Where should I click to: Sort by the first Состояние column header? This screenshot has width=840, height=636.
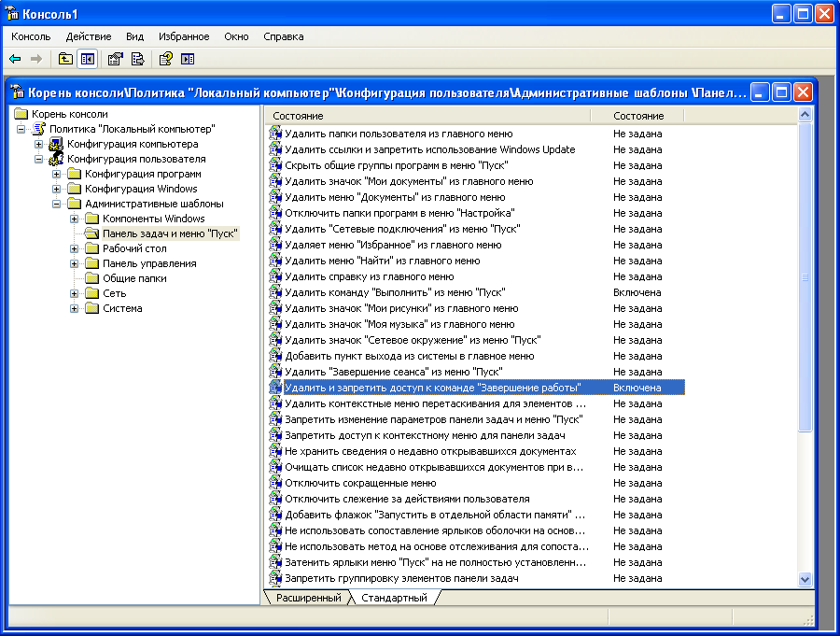[428, 116]
